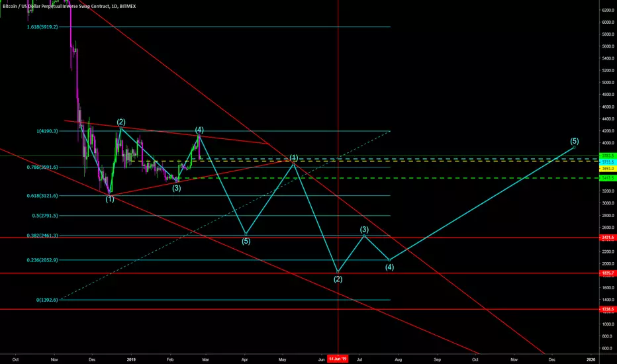
Task: Click projected wave label (2) on the red vertical line
Action: point(338,279)
